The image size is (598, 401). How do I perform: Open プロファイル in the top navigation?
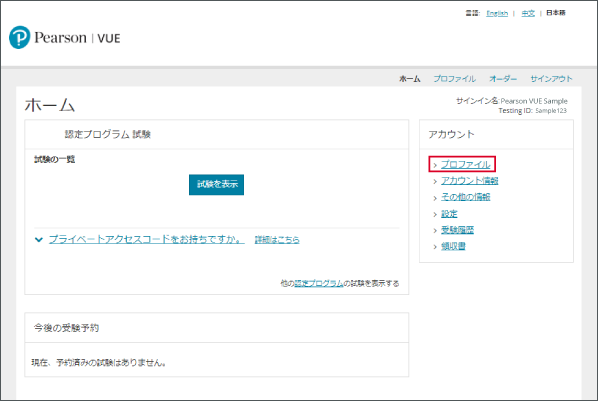click(x=454, y=79)
